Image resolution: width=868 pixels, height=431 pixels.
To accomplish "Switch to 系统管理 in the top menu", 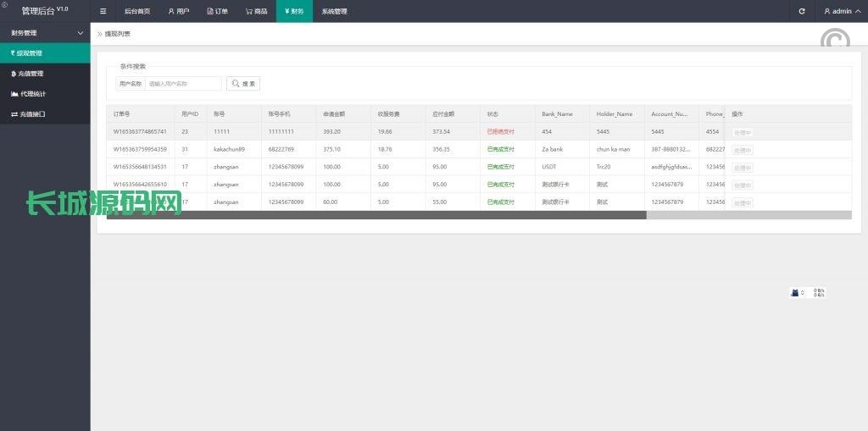I will (x=334, y=11).
